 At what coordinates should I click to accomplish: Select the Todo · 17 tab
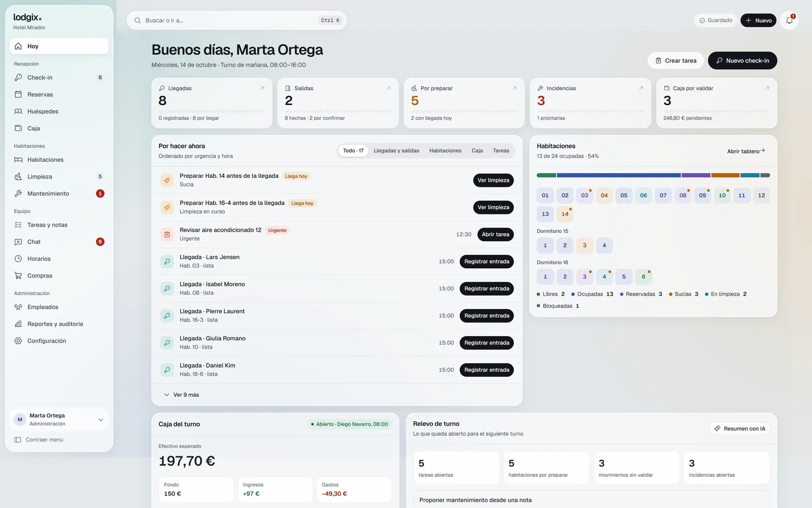tap(353, 151)
